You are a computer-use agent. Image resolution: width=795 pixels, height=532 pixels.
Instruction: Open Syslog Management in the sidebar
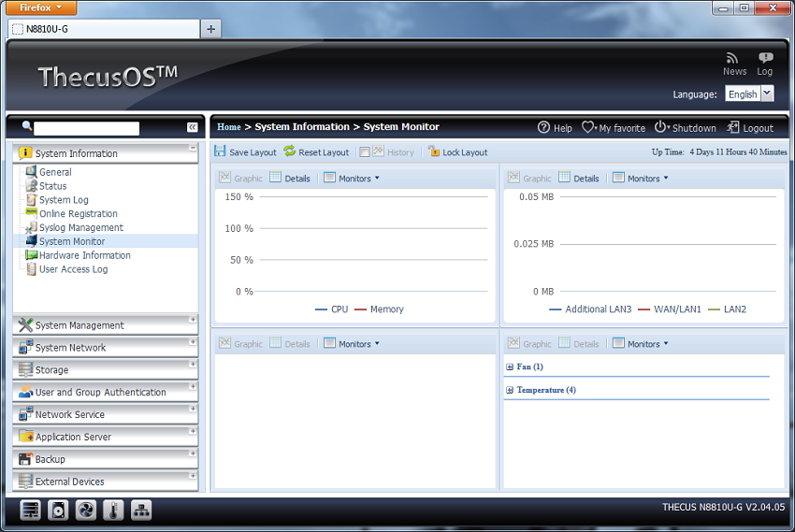81,227
